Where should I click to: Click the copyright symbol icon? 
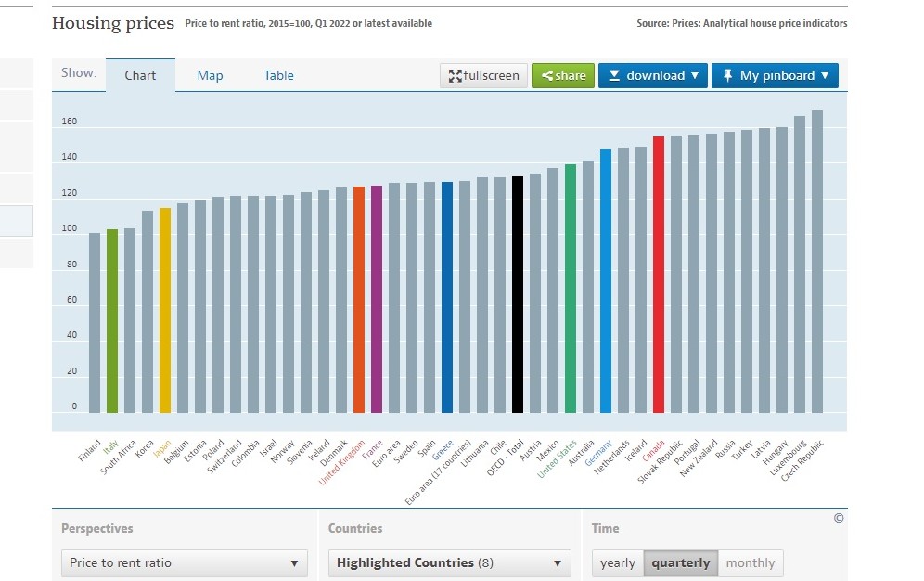[839, 518]
